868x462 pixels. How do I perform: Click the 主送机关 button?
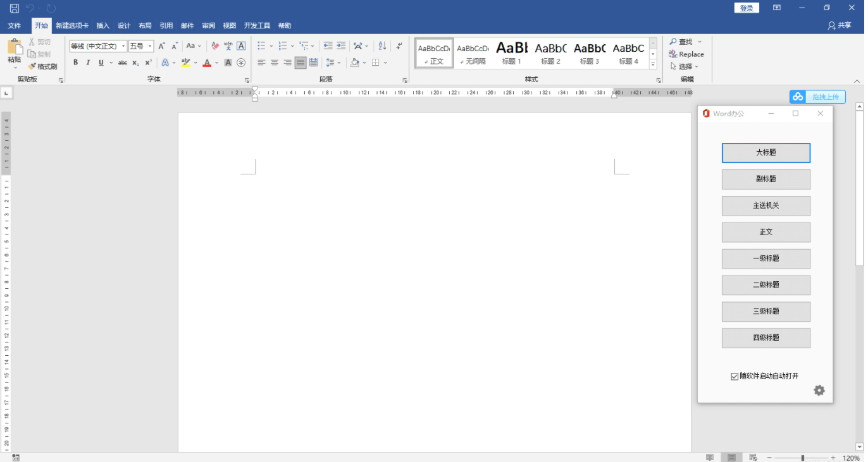pos(766,205)
